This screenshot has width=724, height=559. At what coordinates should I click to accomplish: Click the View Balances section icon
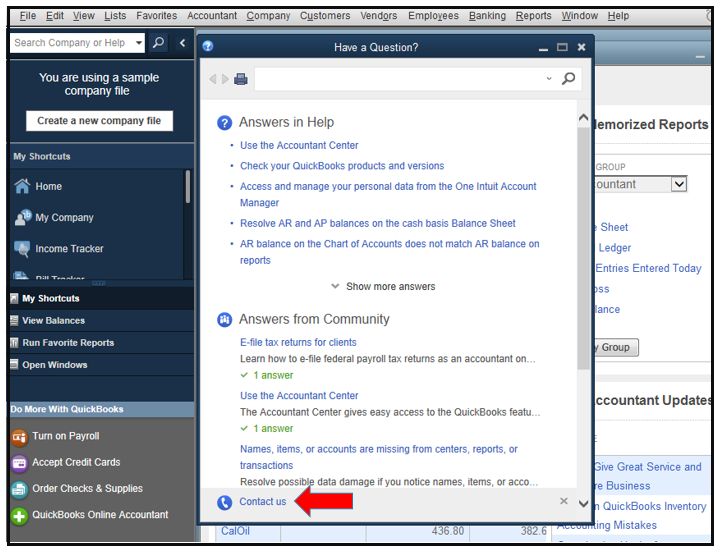pyautogui.click(x=14, y=320)
